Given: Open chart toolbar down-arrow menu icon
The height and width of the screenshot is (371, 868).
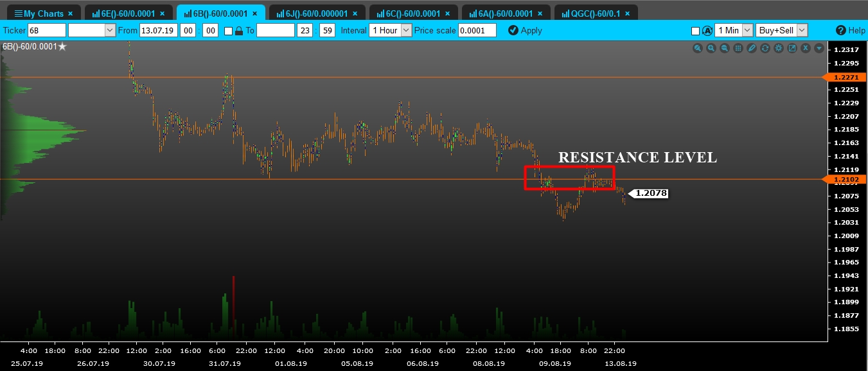Looking at the screenshot, I should [819, 48].
